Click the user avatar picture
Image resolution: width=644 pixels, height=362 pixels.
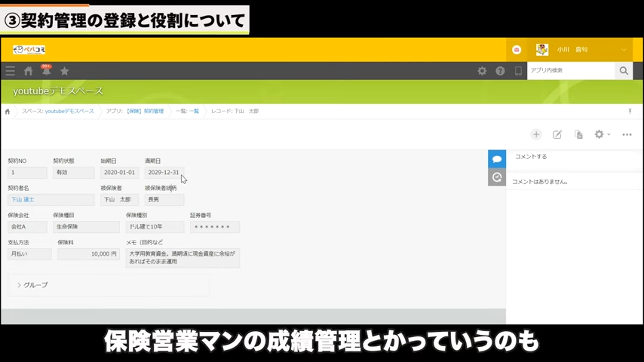pos(541,50)
